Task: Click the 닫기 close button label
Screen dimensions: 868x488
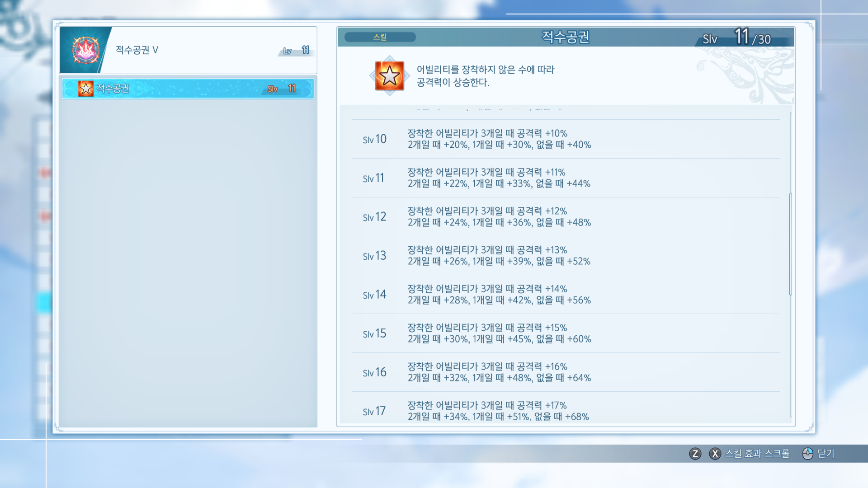Action: [826, 453]
